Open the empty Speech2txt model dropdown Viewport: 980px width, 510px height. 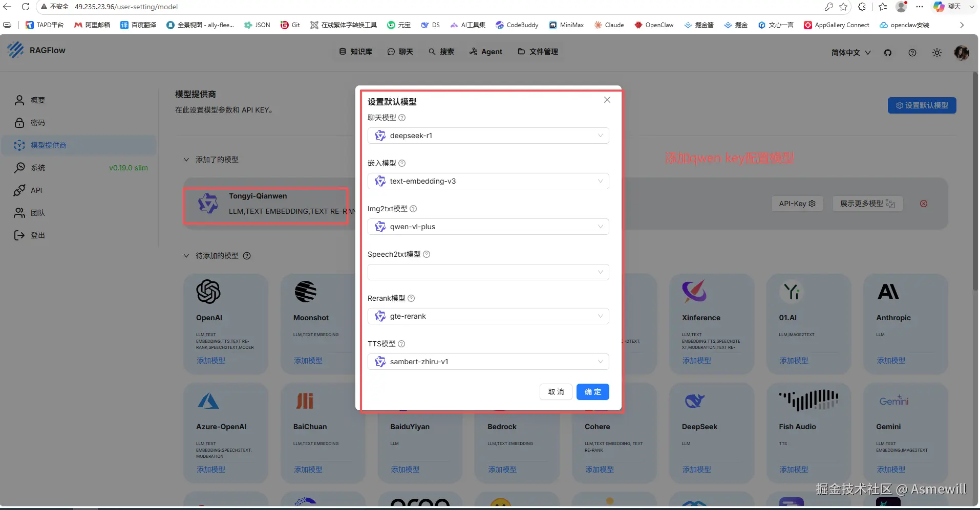click(488, 272)
